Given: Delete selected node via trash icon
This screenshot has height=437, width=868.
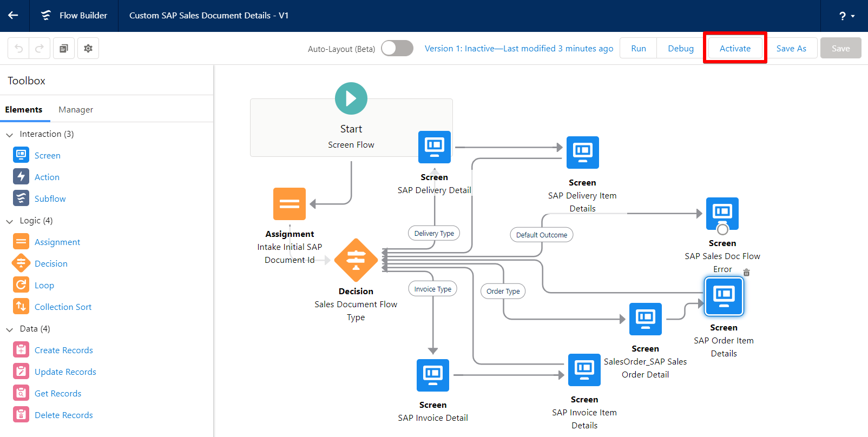Looking at the screenshot, I should coord(747,273).
